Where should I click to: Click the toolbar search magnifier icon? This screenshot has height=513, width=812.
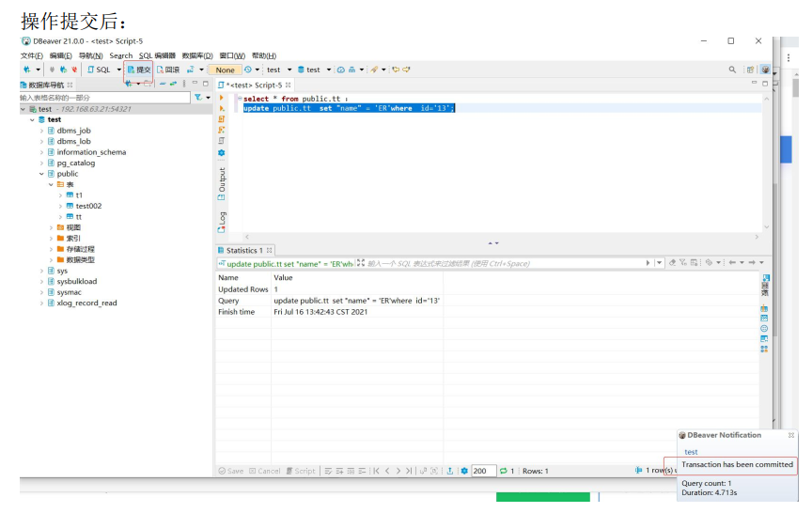click(x=732, y=70)
